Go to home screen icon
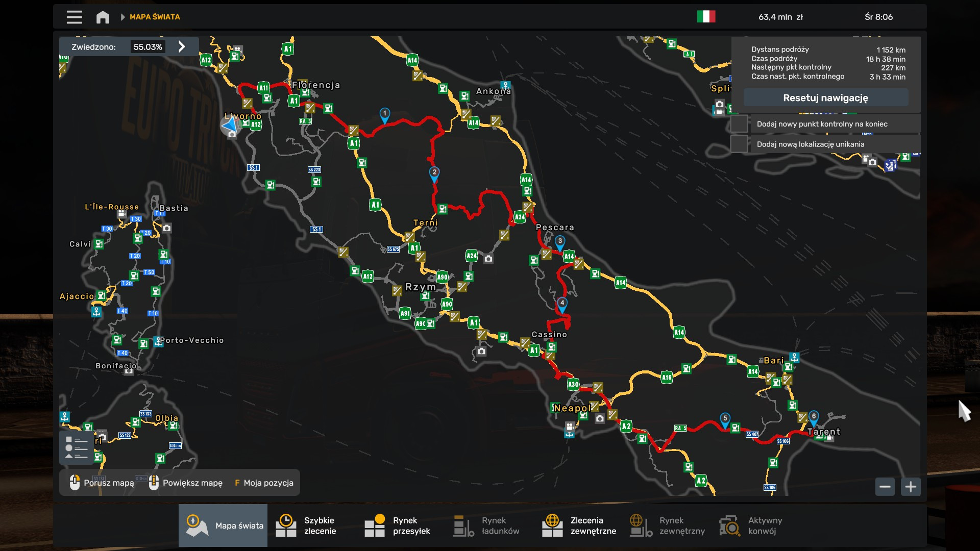This screenshot has width=980, height=551. click(103, 17)
